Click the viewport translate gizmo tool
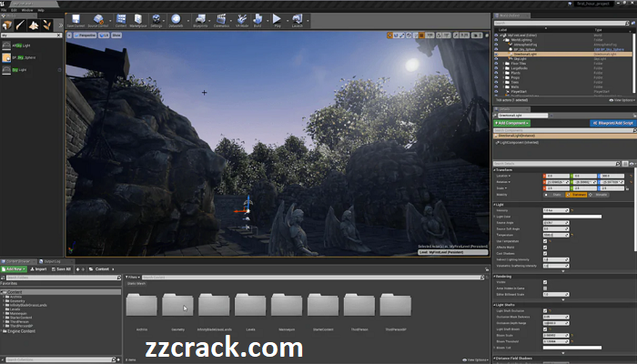This screenshot has height=364, width=637. (389, 35)
